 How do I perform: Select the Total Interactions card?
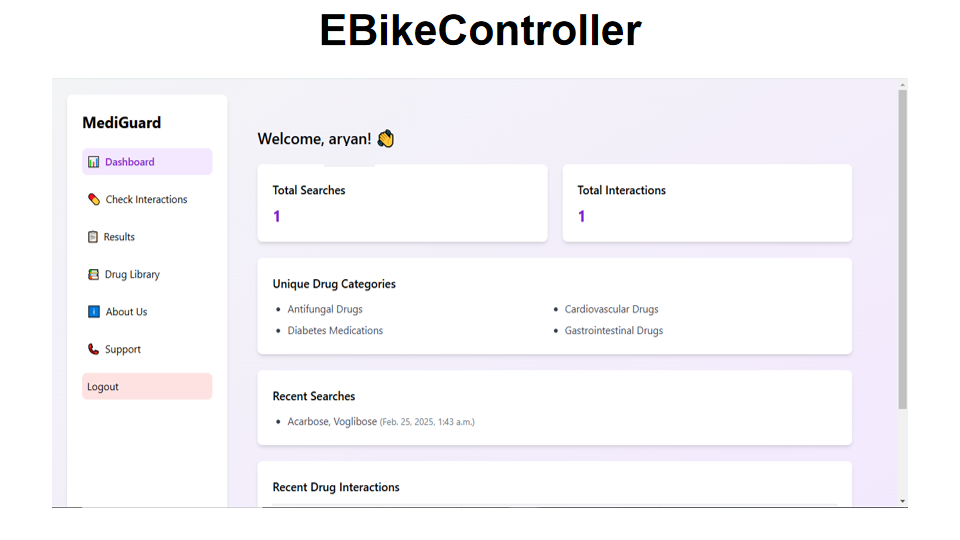(x=707, y=203)
